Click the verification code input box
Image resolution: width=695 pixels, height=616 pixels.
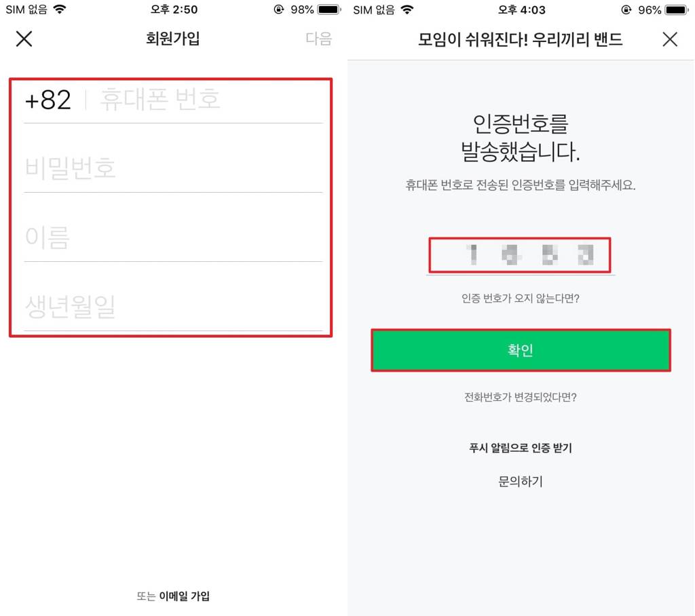(x=520, y=255)
